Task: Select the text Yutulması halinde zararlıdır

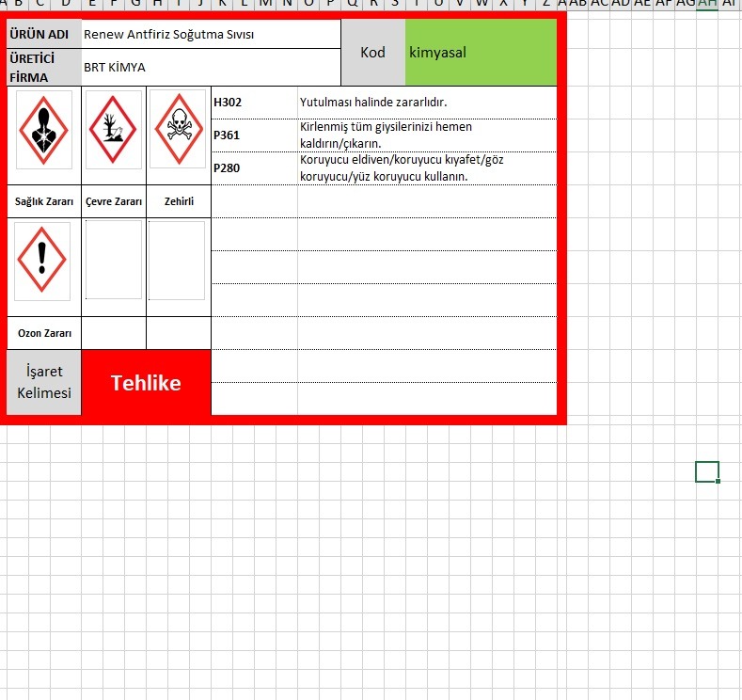Action: tap(373, 103)
